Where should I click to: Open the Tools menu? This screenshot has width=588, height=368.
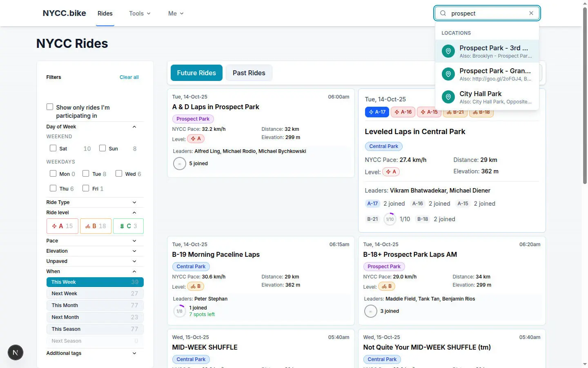pos(139,13)
